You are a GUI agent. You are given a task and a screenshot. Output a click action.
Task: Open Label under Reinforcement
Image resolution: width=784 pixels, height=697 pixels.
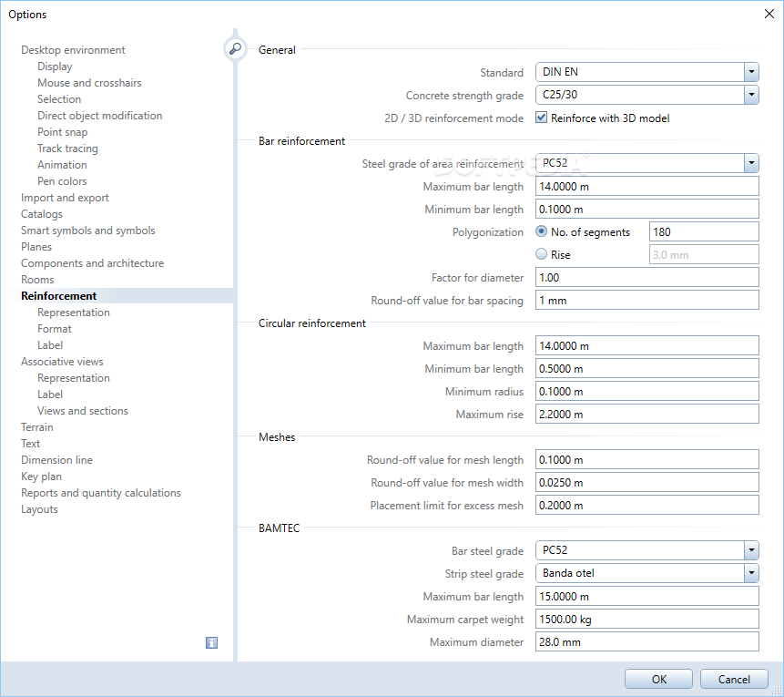pyautogui.click(x=50, y=345)
